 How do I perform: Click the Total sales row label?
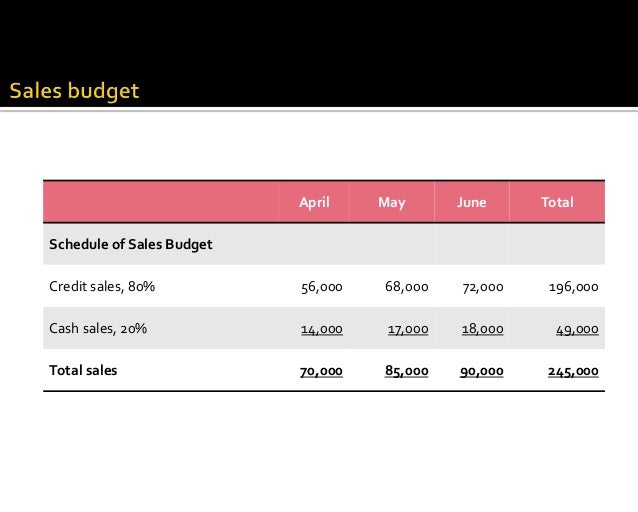click(83, 370)
